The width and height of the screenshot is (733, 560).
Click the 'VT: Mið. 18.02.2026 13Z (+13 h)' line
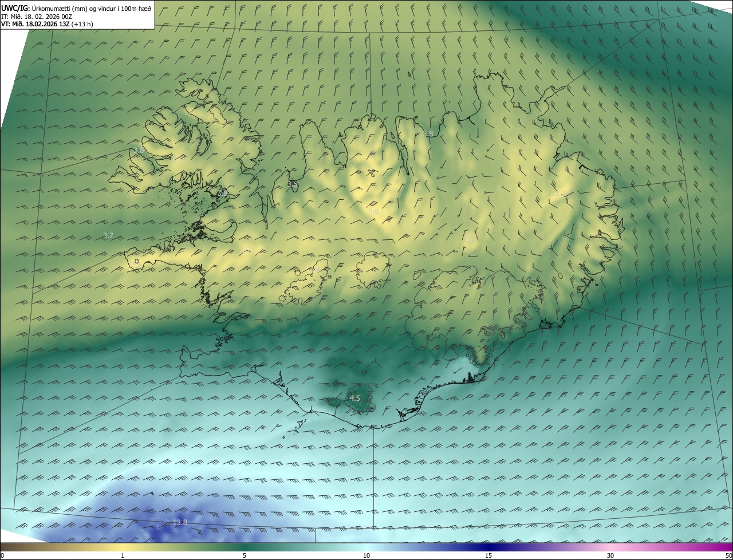[x=47, y=24]
